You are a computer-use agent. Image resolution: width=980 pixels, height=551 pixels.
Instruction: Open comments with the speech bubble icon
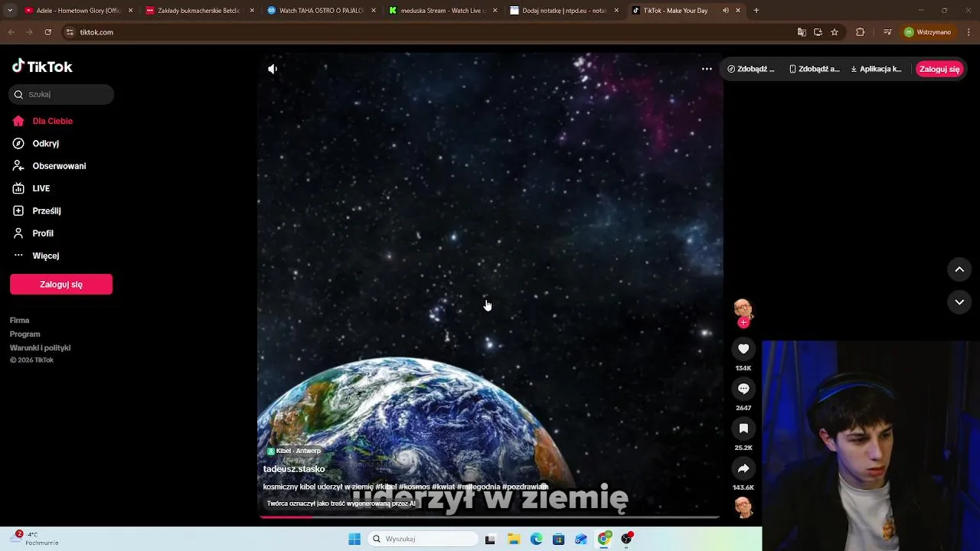pos(743,389)
